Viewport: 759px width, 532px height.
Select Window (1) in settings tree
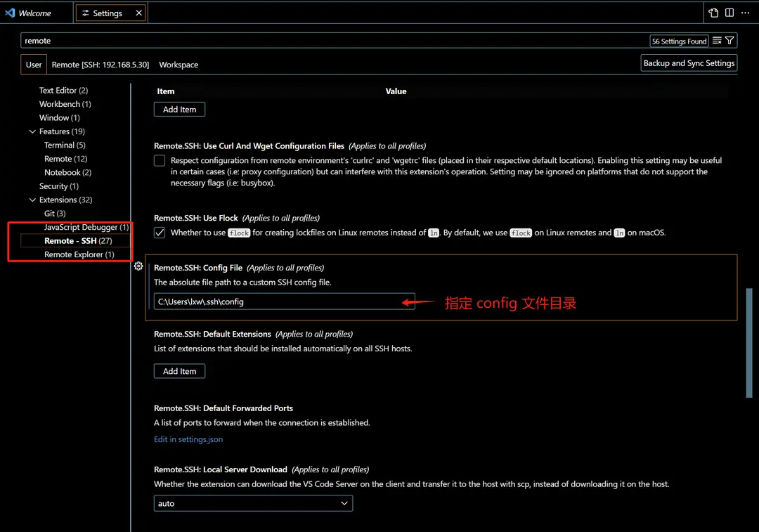pos(60,117)
